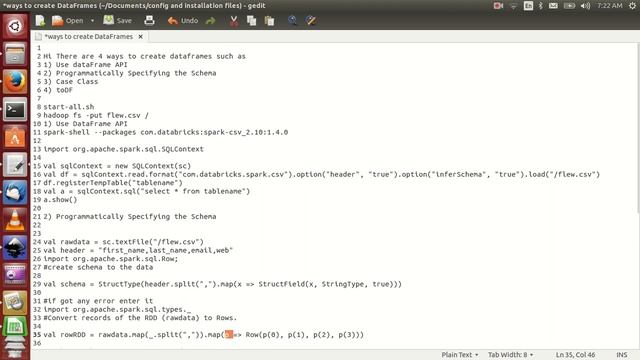Create a new document via toolbar icon
640x360 pixels.
coord(40,20)
